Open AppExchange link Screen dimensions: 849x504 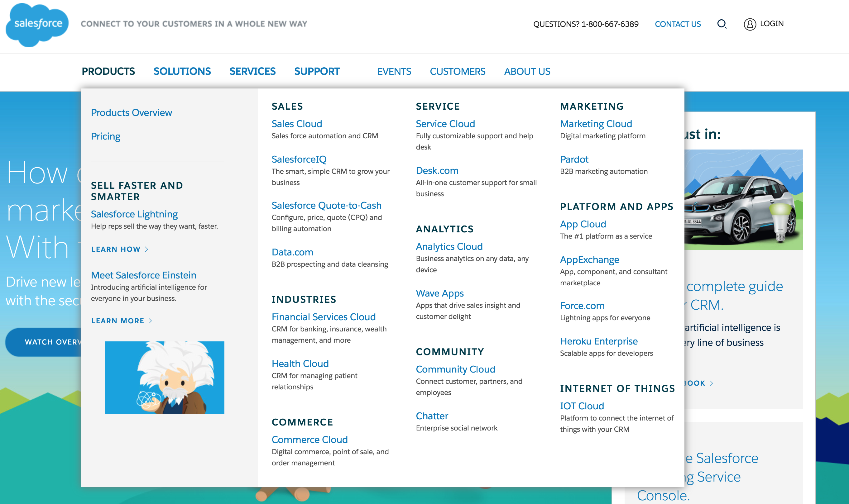pos(589,259)
